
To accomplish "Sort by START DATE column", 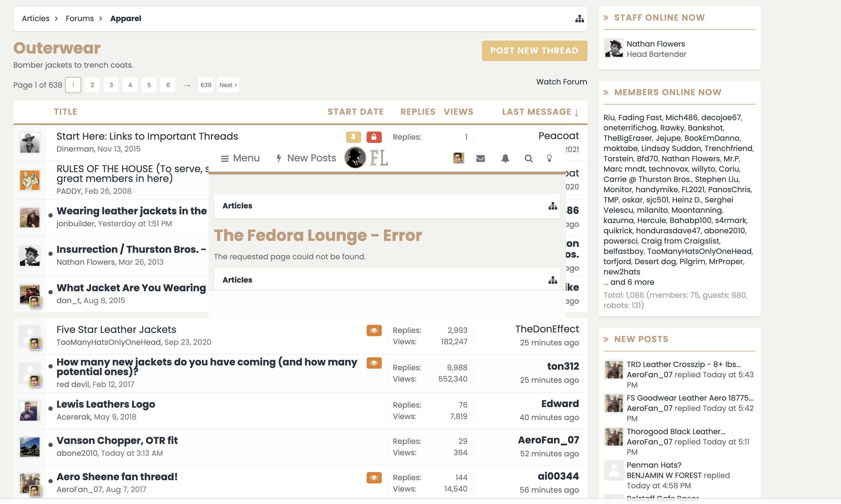I will pos(355,112).
